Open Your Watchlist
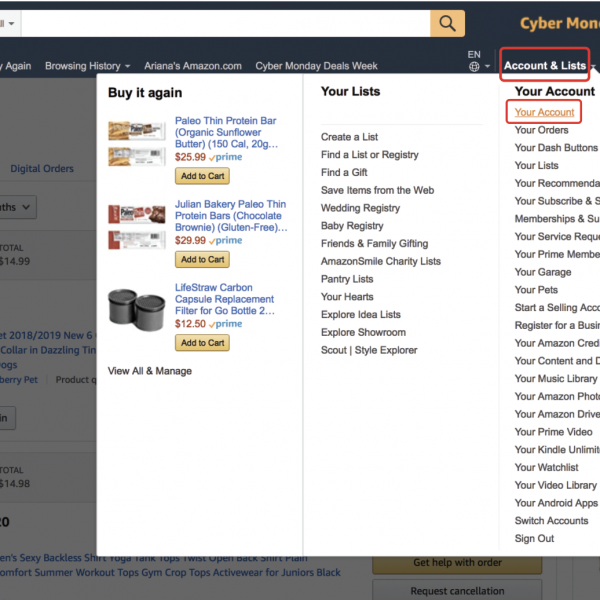Viewport: 600px width, 600px height. click(546, 468)
